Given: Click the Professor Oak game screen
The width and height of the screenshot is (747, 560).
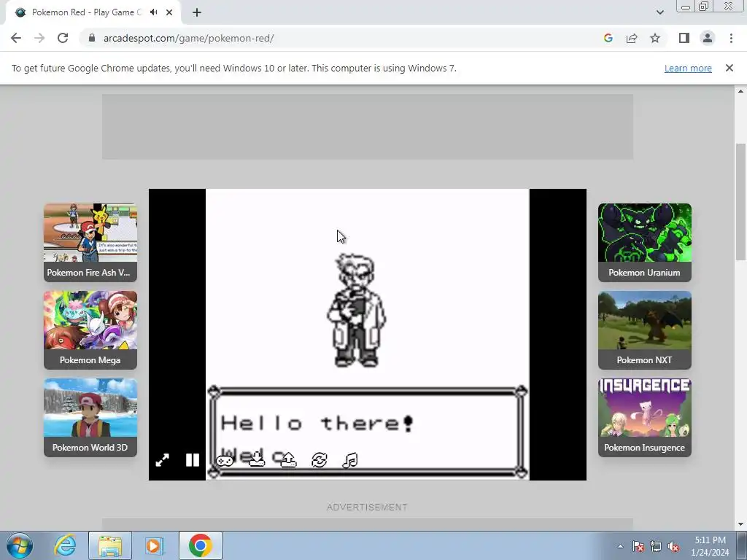Looking at the screenshot, I should click(368, 334).
